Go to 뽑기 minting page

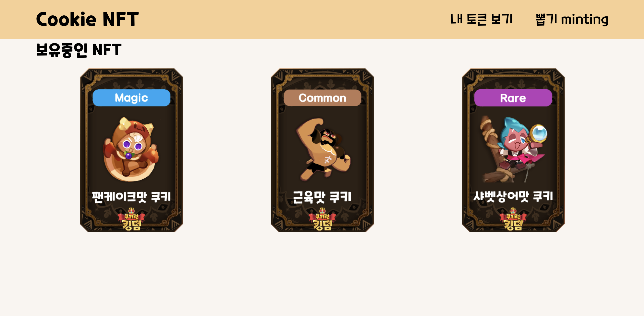[572, 19]
